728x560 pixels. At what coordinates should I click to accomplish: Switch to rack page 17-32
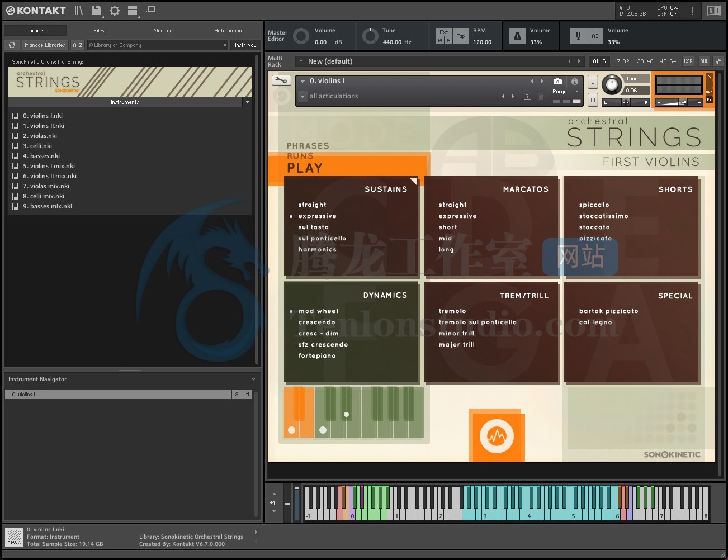point(622,61)
